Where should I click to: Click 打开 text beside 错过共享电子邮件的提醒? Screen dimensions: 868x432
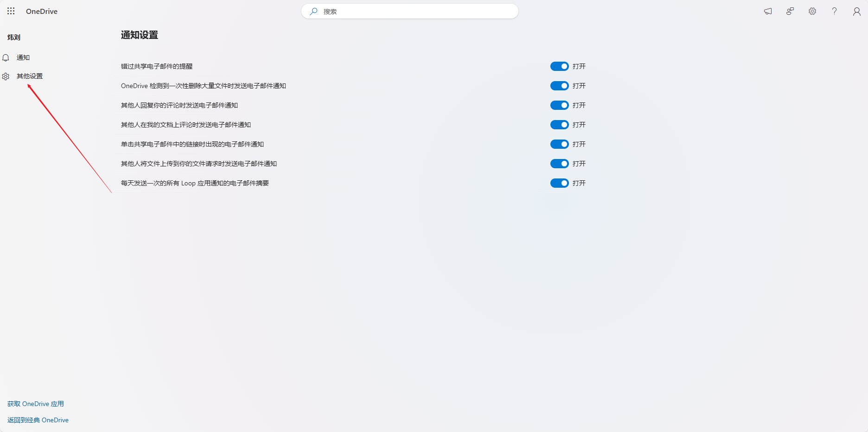(x=579, y=66)
